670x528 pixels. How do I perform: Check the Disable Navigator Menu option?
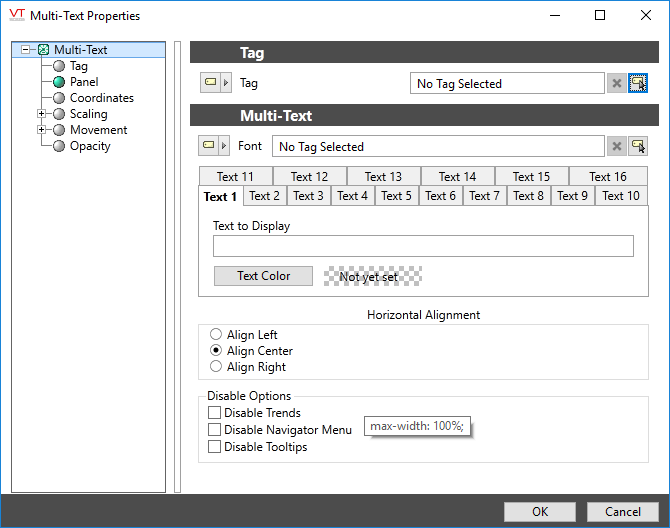coord(214,430)
